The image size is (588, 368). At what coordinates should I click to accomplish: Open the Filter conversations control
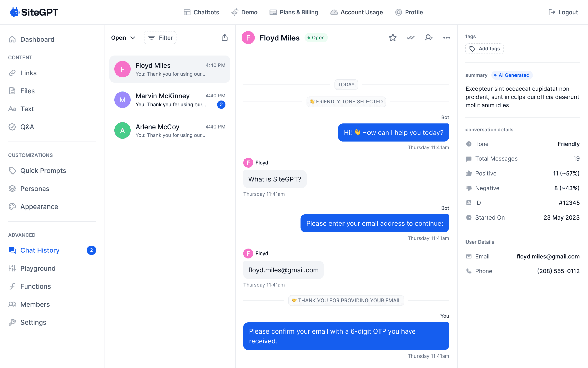point(160,38)
